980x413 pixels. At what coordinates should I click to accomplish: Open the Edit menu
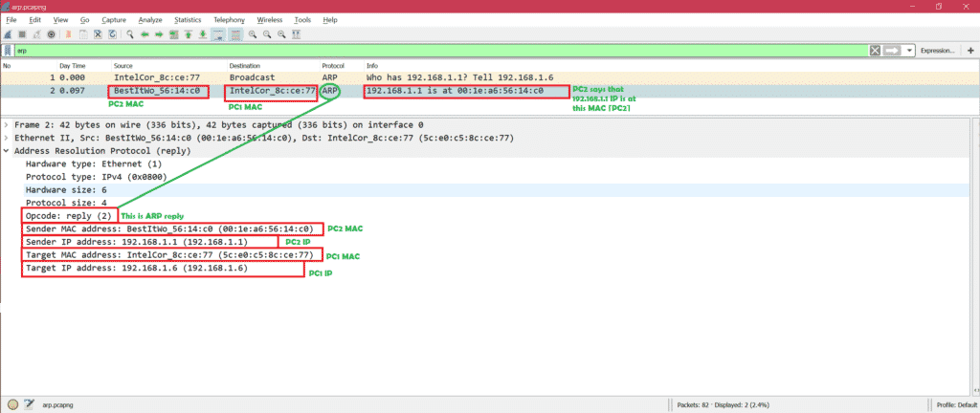(35, 20)
